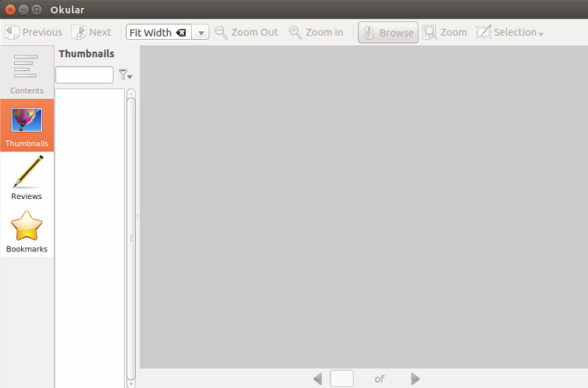Switch to the Thumbnails sidebar panel

click(27, 126)
